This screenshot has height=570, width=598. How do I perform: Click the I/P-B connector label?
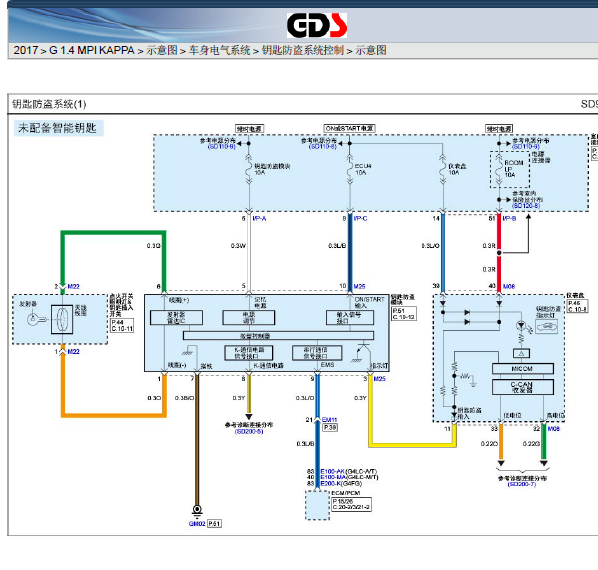(x=509, y=218)
